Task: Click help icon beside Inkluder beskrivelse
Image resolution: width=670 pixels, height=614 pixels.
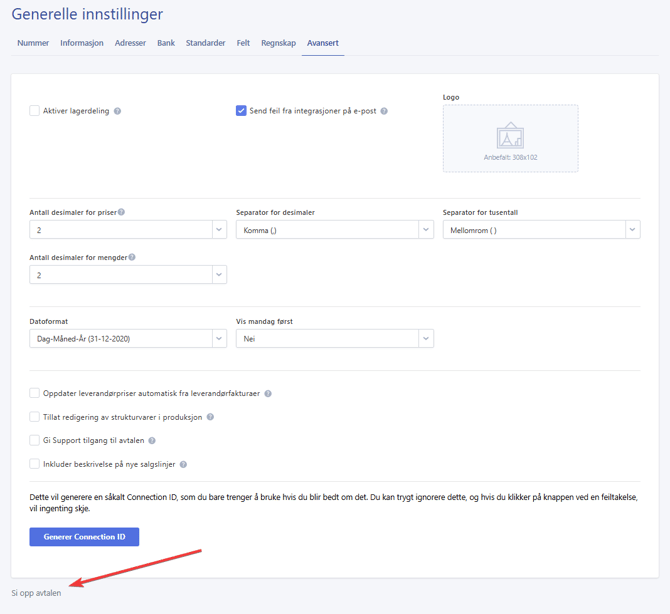Action: pyautogui.click(x=184, y=464)
